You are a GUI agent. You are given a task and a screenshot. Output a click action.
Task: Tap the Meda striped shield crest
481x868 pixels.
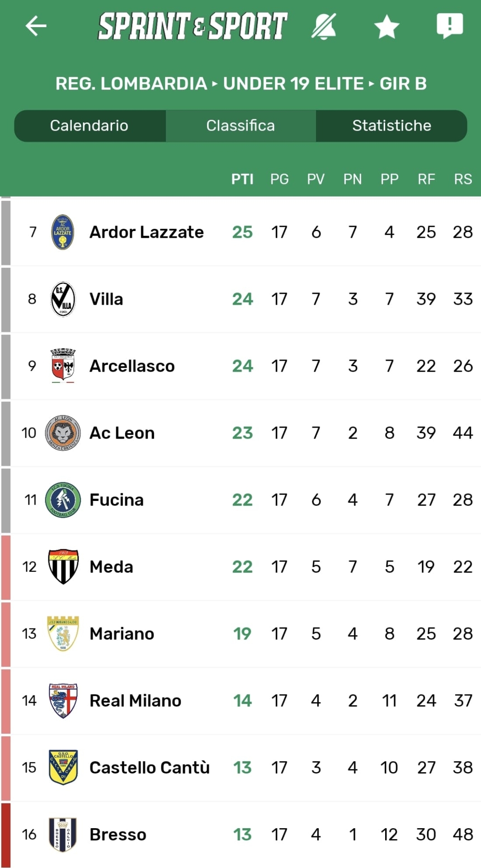[x=63, y=566]
